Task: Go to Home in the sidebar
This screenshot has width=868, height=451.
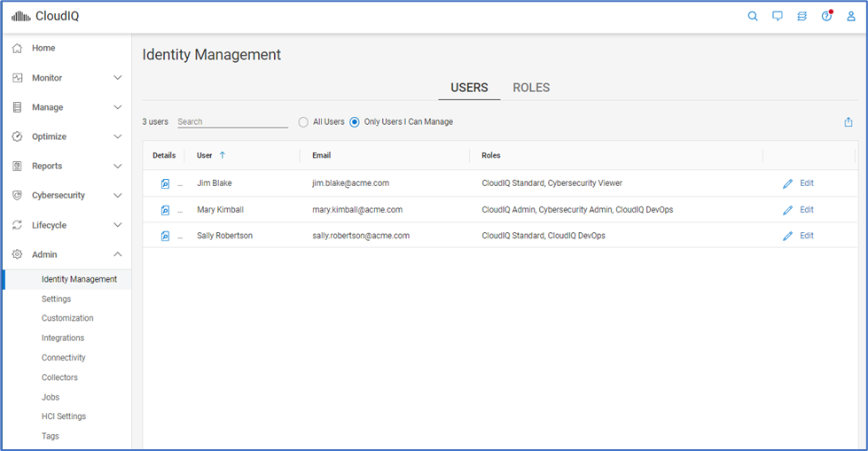Action: tap(43, 48)
